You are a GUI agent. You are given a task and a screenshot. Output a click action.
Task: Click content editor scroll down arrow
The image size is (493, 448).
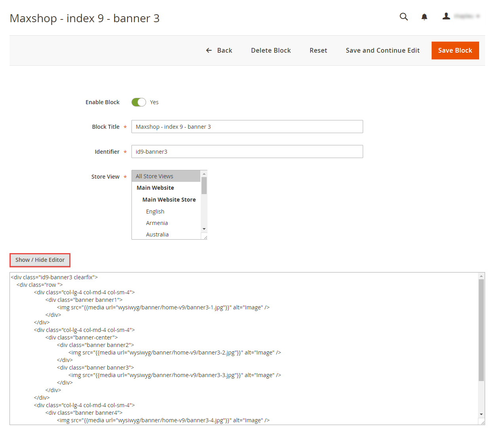482,414
